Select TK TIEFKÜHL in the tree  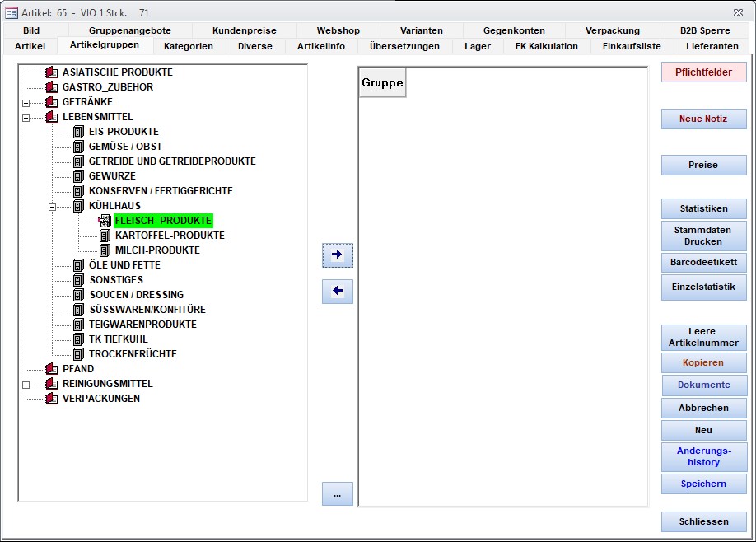point(118,339)
